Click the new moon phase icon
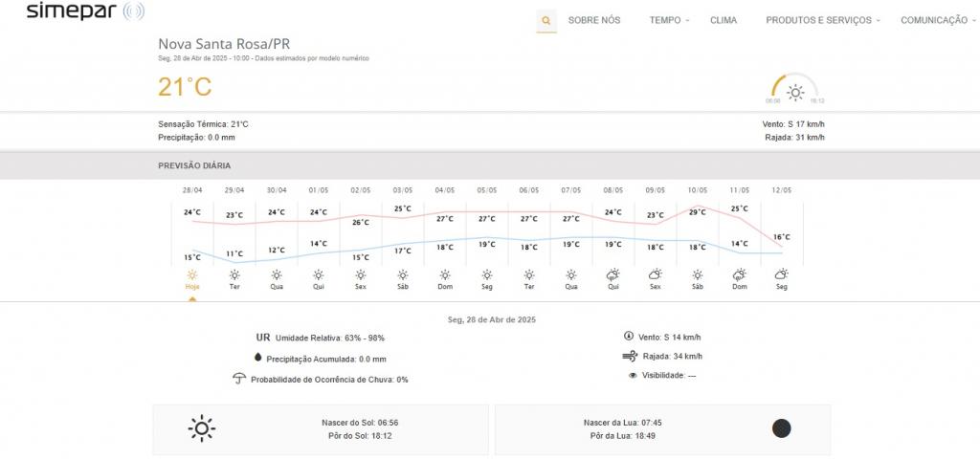 point(781,428)
